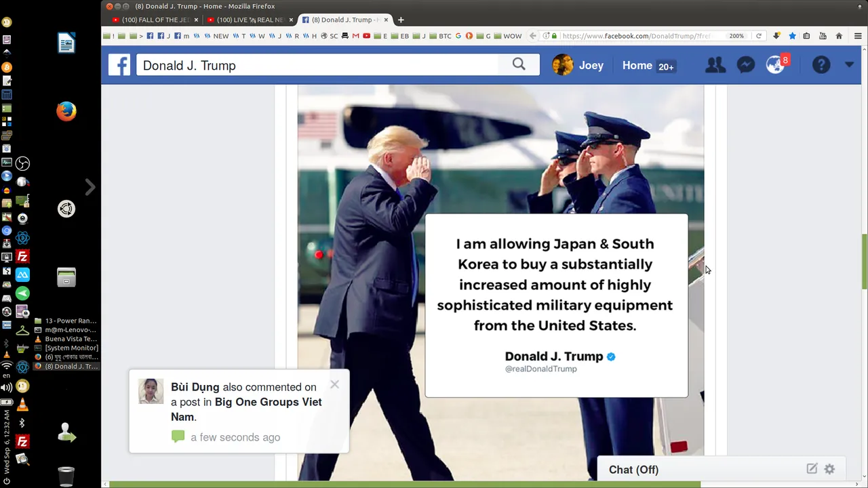868x488 pixels.
Task: Open the Firefox hamburger menu
Action: 858,36
